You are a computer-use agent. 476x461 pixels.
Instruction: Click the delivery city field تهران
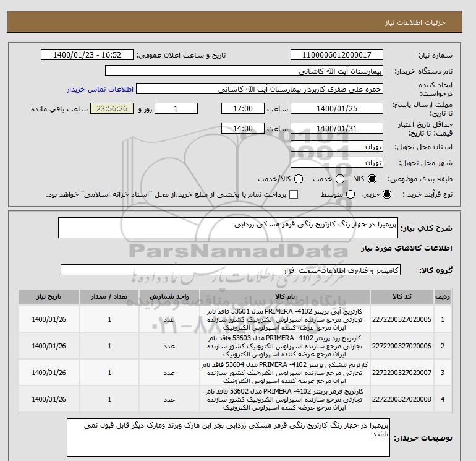coord(337,163)
